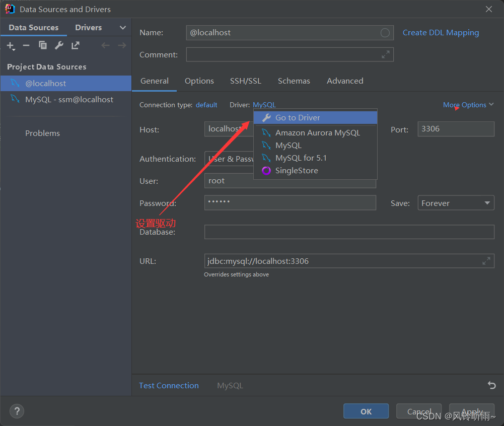Click the Project Data Sources heading
This screenshot has height=426, width=504.
click(x=47, y=67)
